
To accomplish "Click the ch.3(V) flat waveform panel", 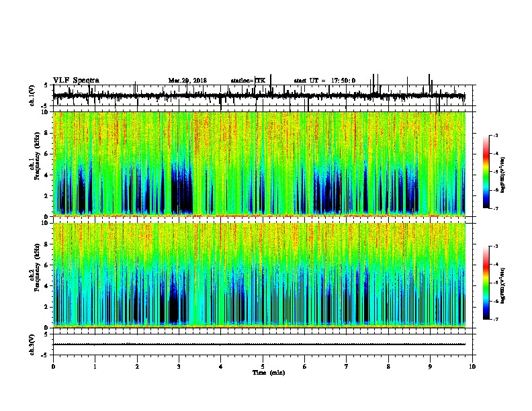I will click(x=263, y=345).
